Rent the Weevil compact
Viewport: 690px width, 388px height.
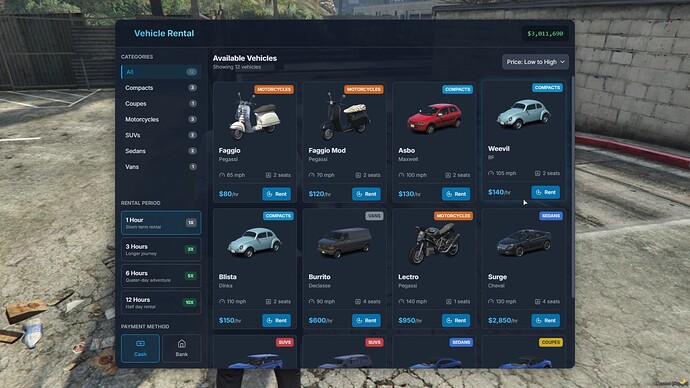point(546,192)
